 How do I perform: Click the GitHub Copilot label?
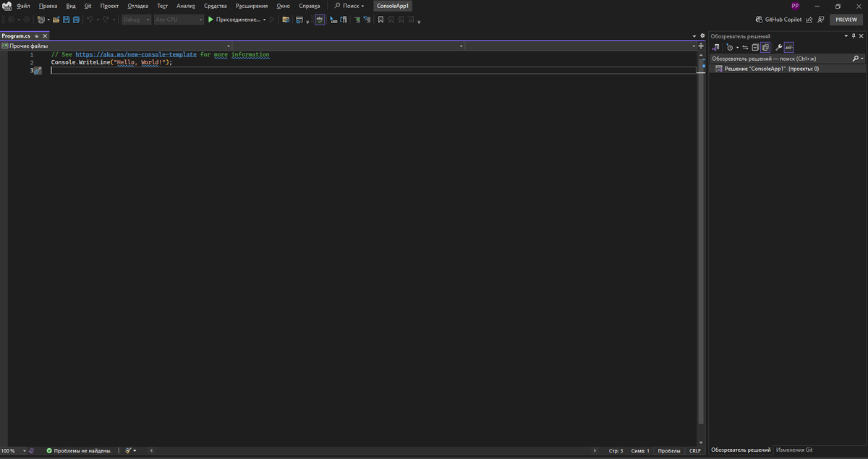point(783,20)
